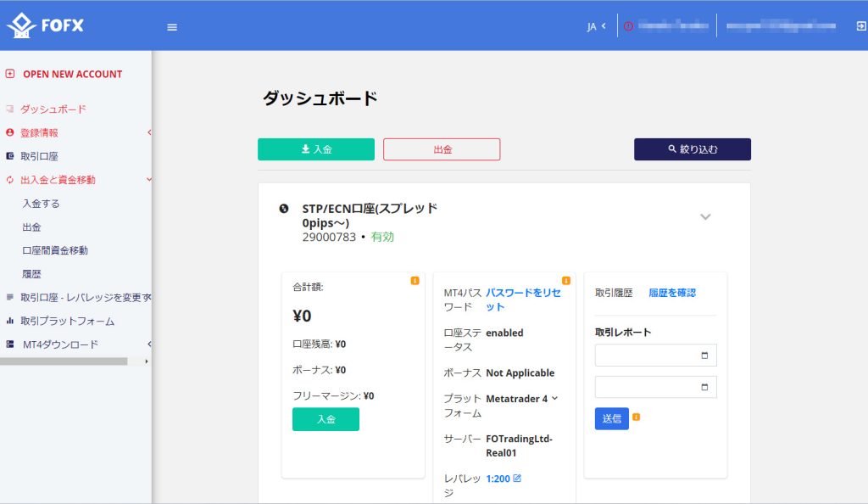Select 入金する submenu item
This screenshot has width=868, height=504.
(x=41, y=204)
